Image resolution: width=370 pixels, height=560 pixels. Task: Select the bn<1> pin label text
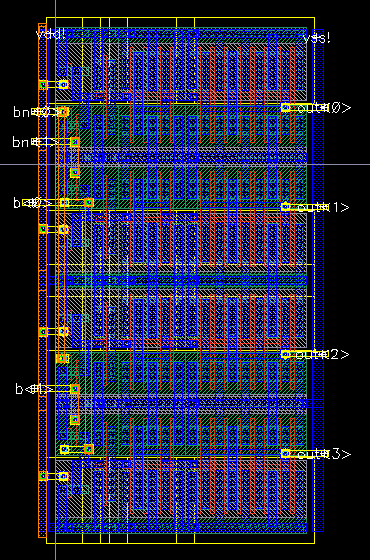pos(34,142)
